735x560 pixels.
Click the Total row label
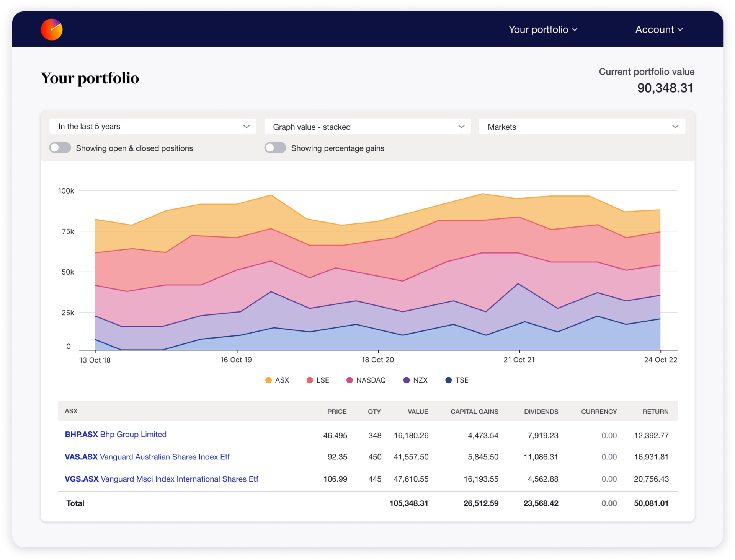(75, 503)
